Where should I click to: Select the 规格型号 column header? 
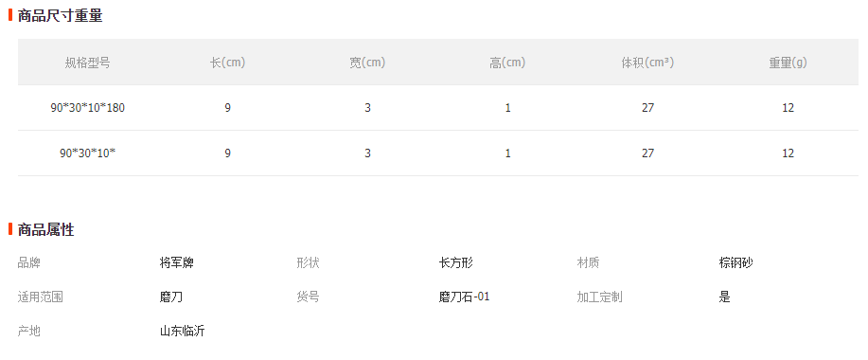pyautogui.click(x=87, y=63)
